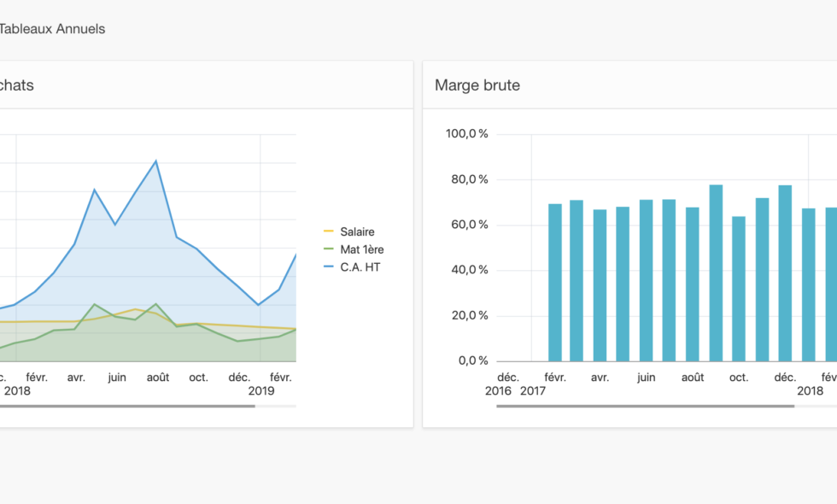837x504 pixels.
Task: Click the C.A. HT peak at août 2018
Action: (x=155, y=161)
